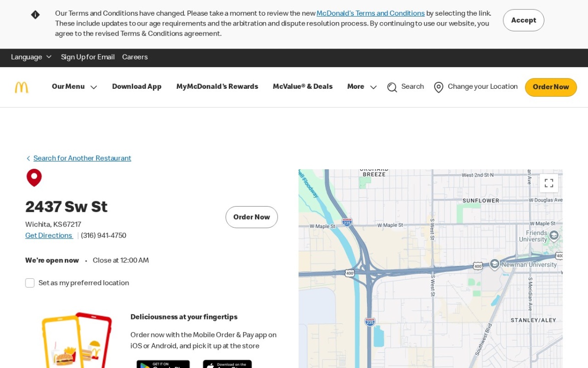Click the We're open now status
The height and width of the screenshot is (368, 588).
pyautogui.click(x=52, y=261)
